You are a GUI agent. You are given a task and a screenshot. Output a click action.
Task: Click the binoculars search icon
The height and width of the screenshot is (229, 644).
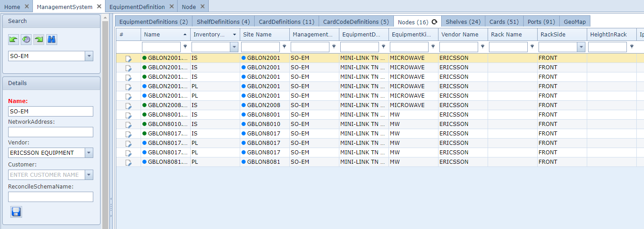tap(52, 40)
